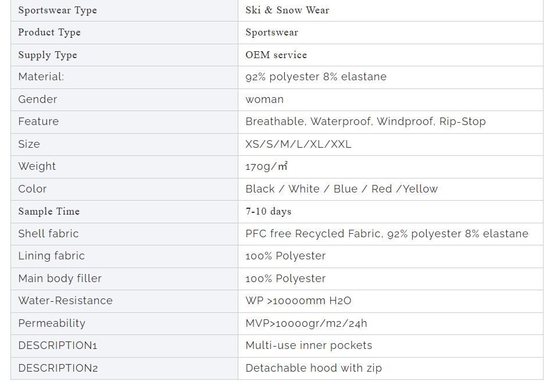
Task: Click the Main body filler label
Action: pos(60,279)
